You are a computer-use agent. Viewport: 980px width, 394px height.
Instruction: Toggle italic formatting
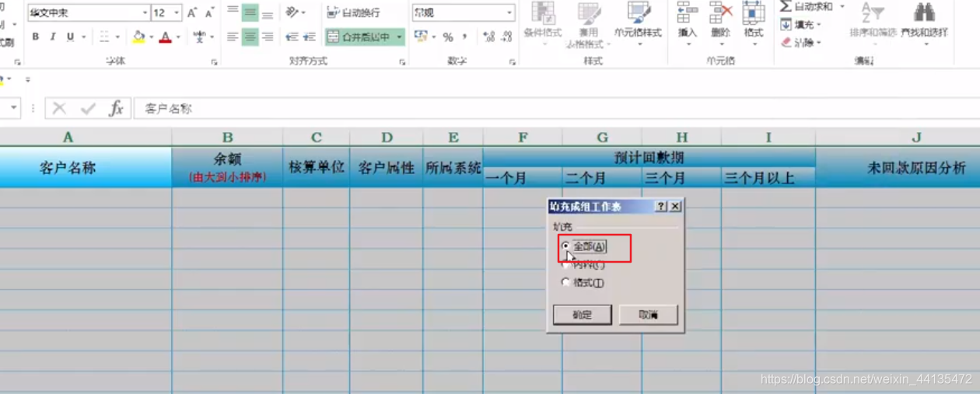(x=53, y=37)
